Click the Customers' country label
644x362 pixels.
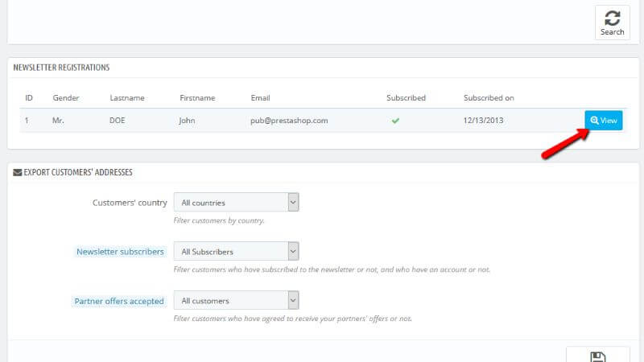[x=130, y=203]
